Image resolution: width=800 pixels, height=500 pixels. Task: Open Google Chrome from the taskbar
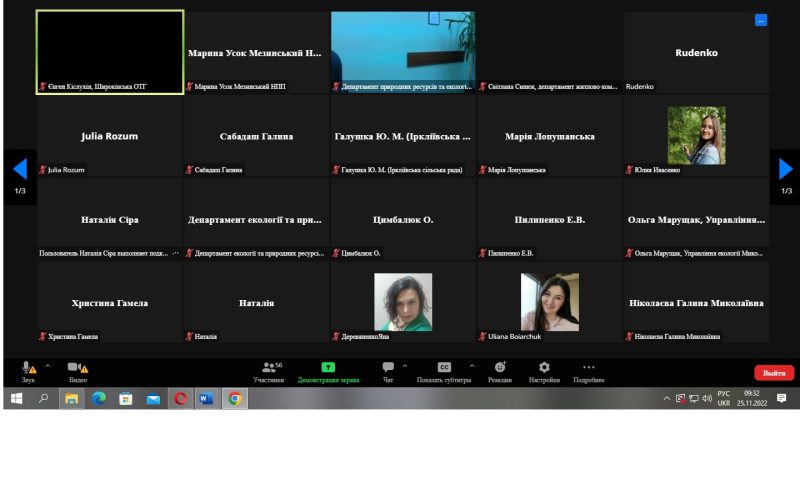pos(234,398)
